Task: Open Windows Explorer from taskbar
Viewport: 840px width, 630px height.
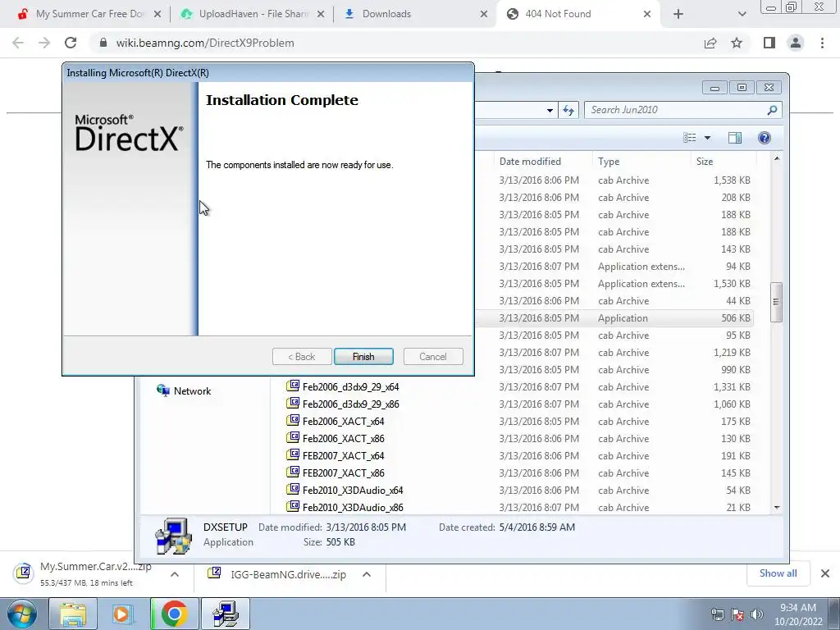Action: pos(73,614)
